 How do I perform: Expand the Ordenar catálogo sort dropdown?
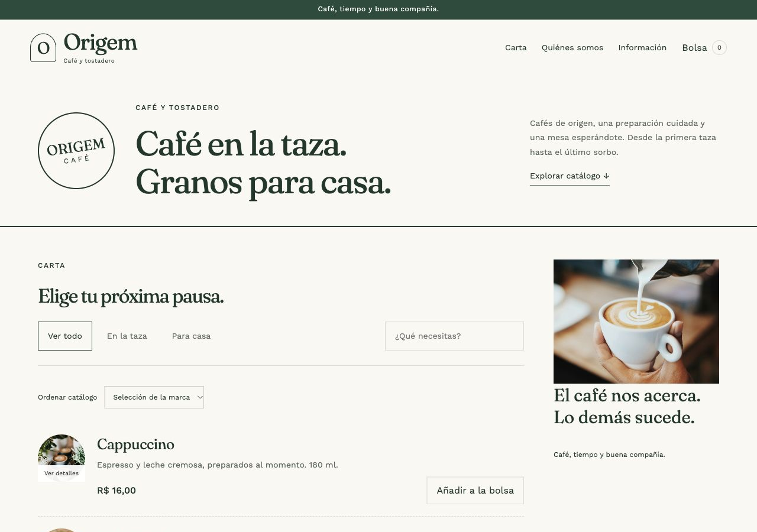(154, 397)
